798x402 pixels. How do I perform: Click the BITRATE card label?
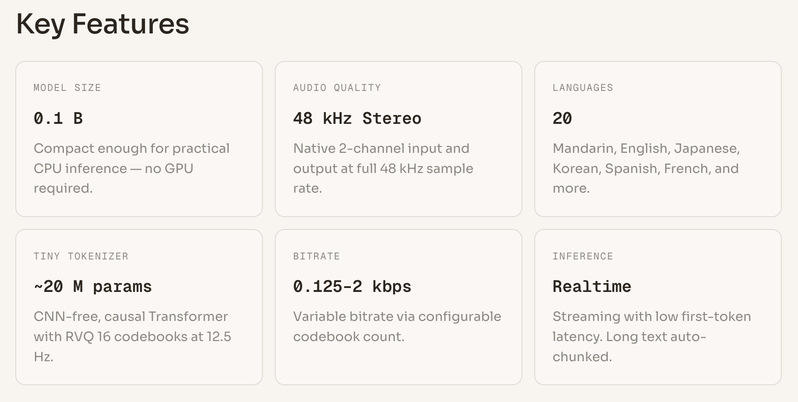coord(317,256)
